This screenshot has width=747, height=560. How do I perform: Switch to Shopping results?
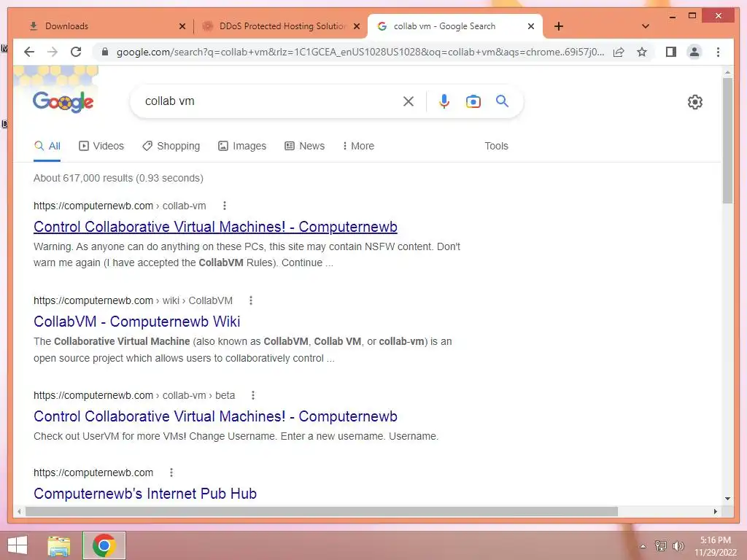(171, 146)
